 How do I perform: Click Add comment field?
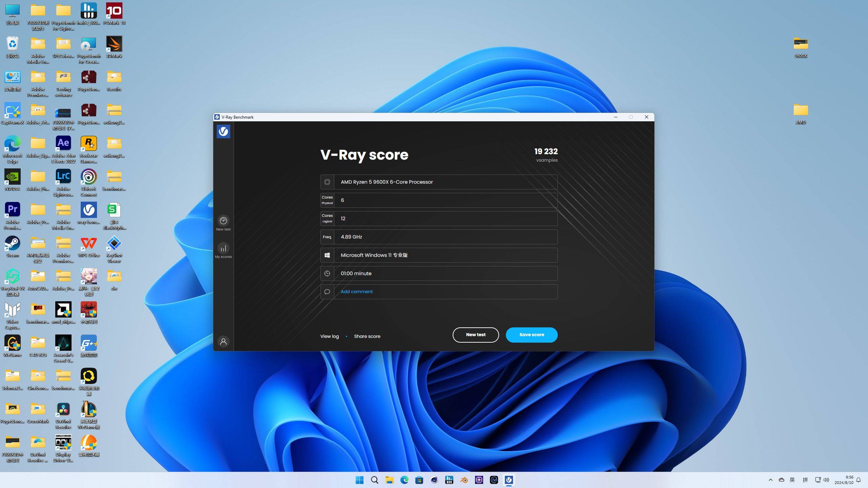coord(439,291)
